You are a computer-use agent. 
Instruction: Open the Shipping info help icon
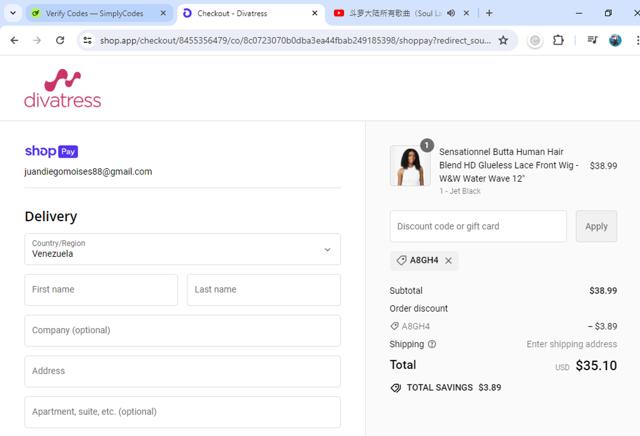432,344
